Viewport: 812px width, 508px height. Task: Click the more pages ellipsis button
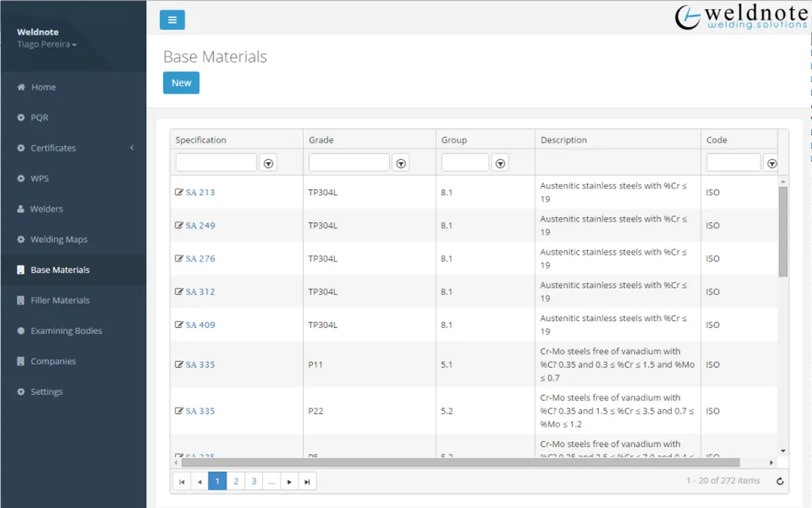271,482
